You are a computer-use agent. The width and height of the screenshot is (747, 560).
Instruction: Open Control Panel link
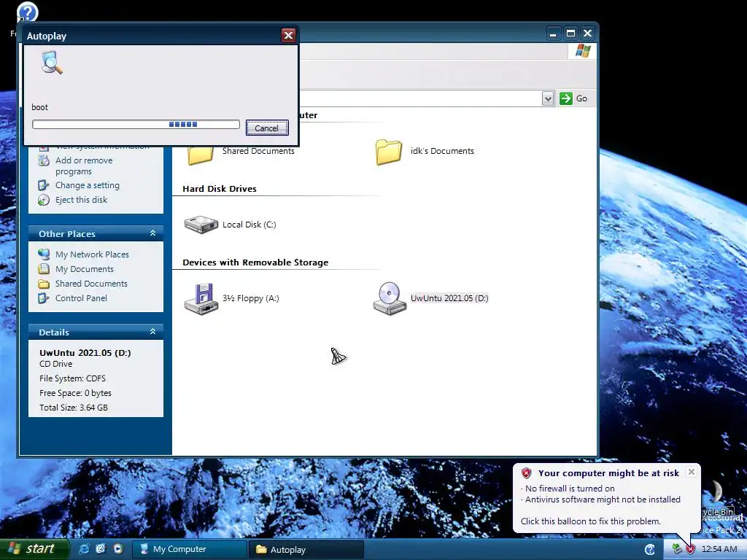81,298
